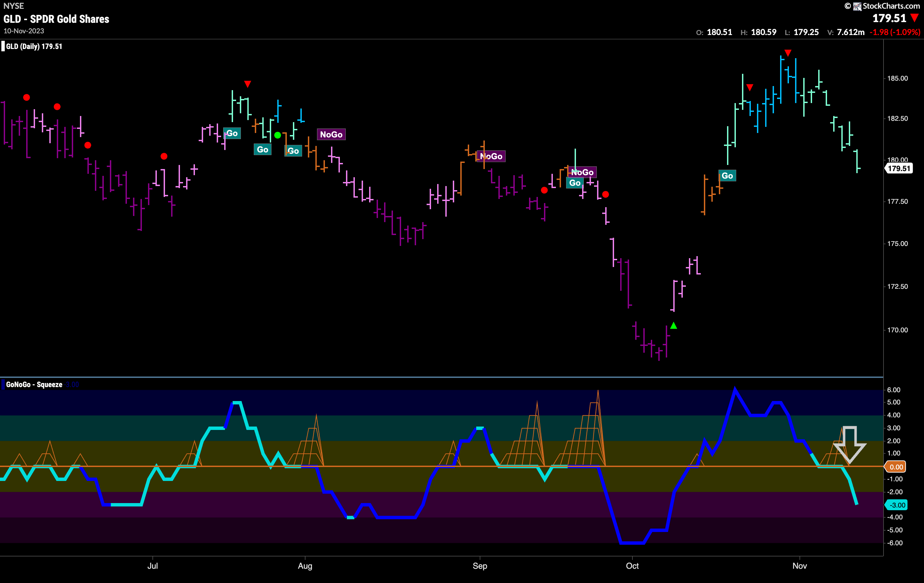Click the white GLD (Daily) legend marker

(3, 46)
